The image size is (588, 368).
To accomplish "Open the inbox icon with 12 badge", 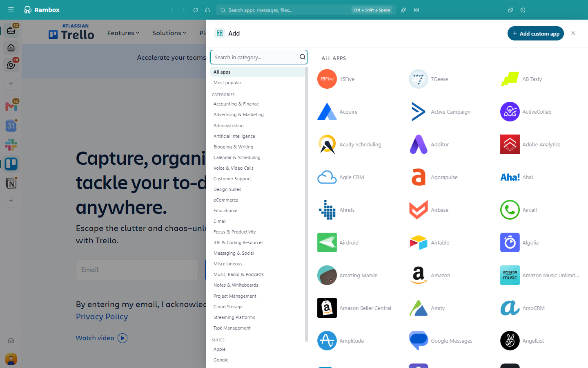I will coord(11,30).
